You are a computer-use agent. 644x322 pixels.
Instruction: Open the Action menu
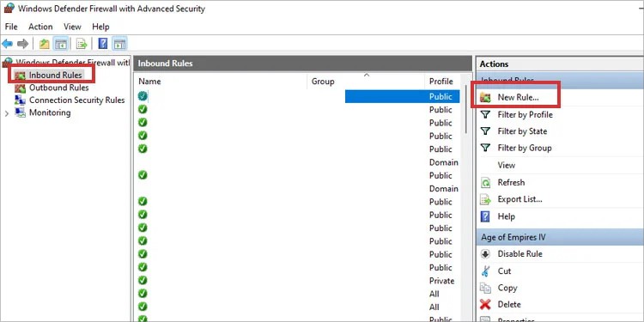40,27
